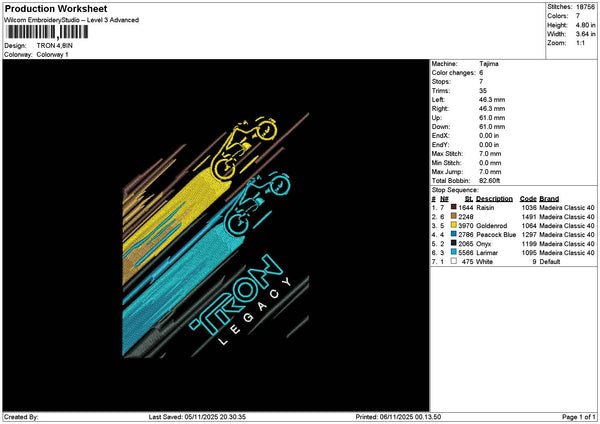Image resolution: width=600 pixels, height=424 pixels.
Task: Click the design name TRON 4,8IN
Action: click(x=54, y=46)
